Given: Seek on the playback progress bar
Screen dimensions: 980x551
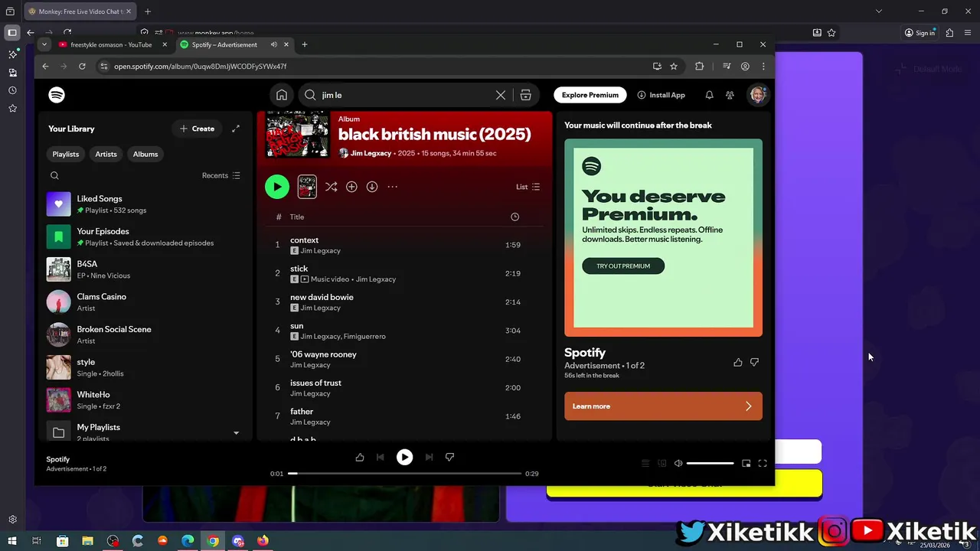Looking at the screenshot, I should [x=404, y=474].
